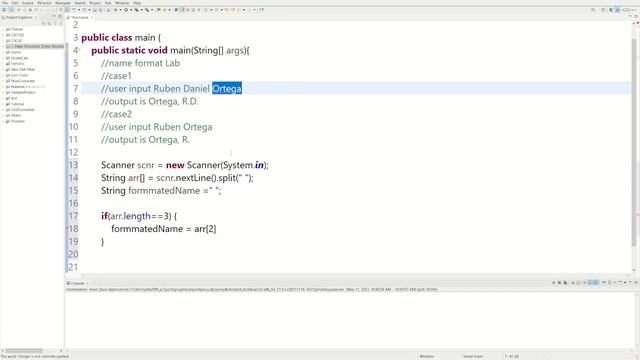Open the Help menu

pyautogui.click(x=137, y=3)
